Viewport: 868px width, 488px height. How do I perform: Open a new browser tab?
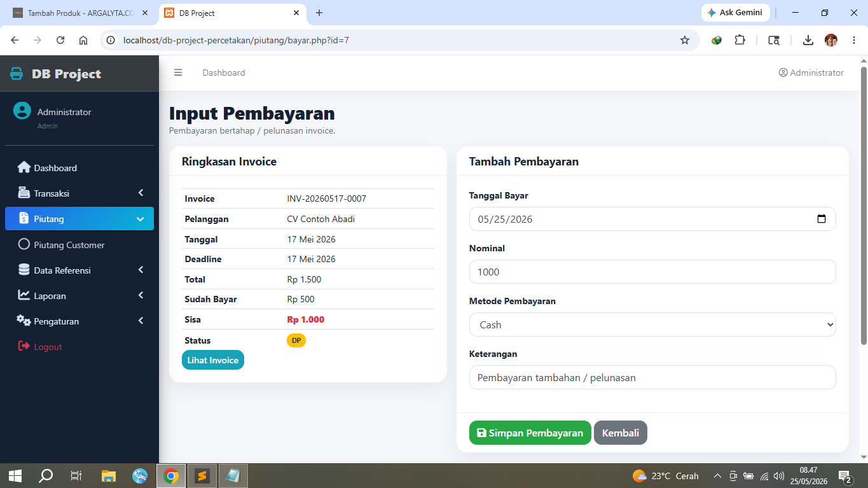[319, 13]
